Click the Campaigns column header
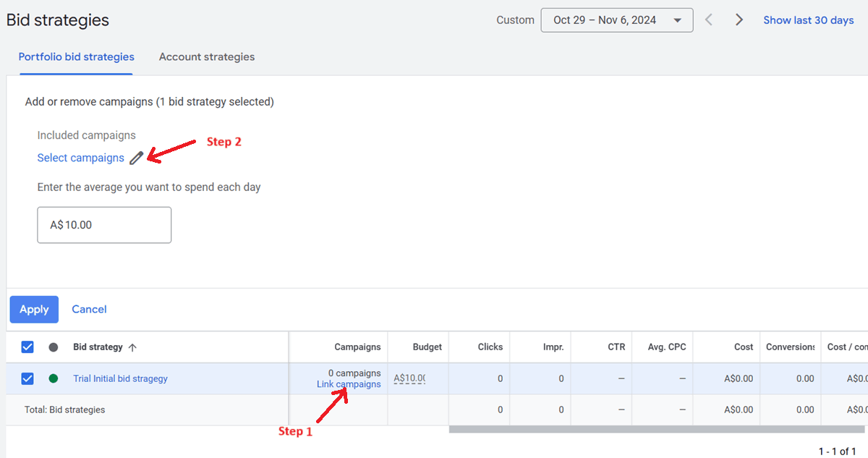The image size is (868, 458). click(358, 347)
